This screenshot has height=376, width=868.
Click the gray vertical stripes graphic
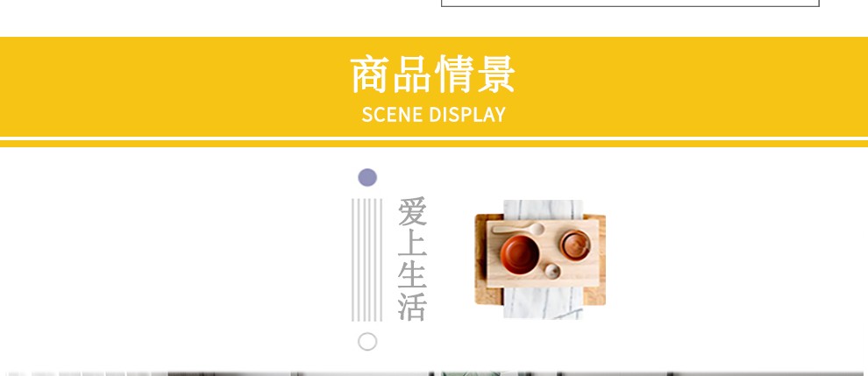[x=367, y=259]
